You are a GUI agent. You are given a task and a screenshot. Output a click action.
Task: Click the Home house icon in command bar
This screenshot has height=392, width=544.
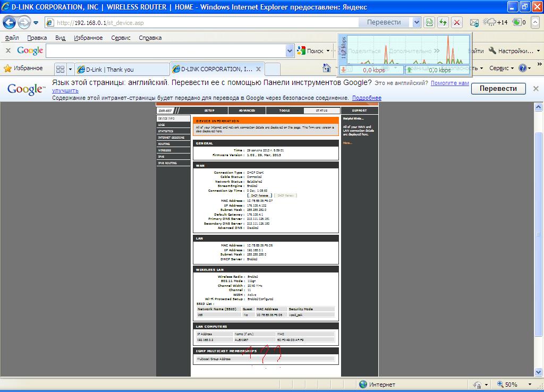[x=327, y=68]
